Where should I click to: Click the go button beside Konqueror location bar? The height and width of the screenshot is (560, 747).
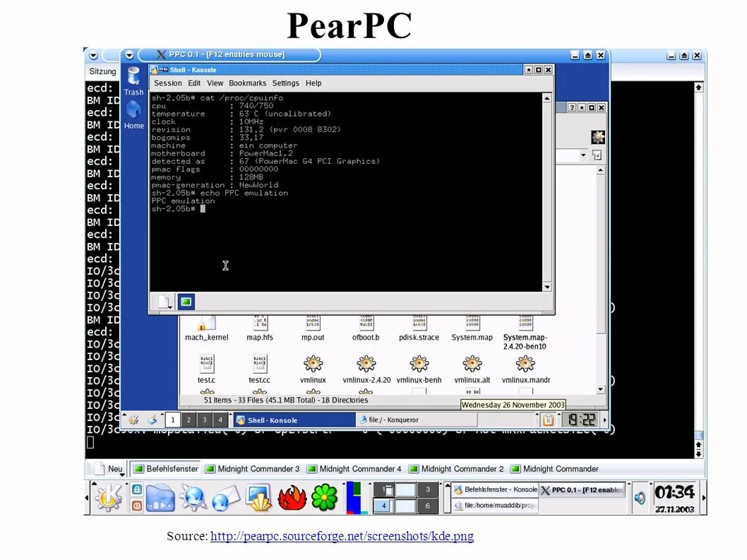point(597,155)
